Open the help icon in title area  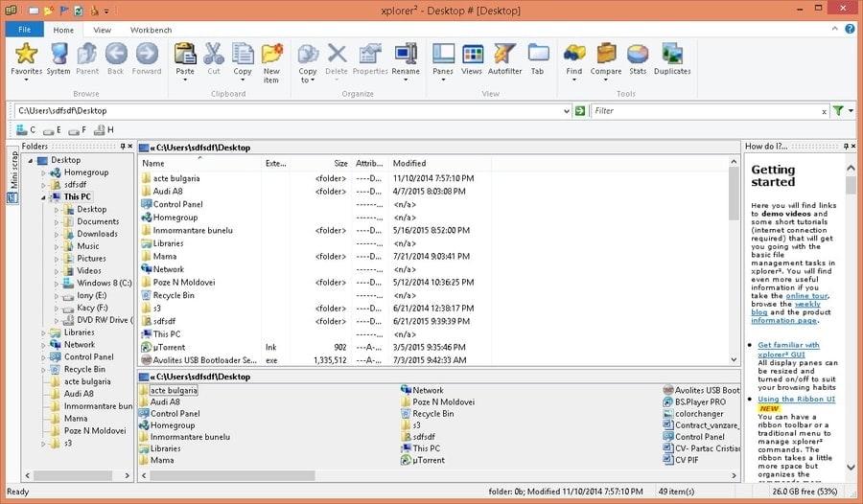click(x=850, y=29)
